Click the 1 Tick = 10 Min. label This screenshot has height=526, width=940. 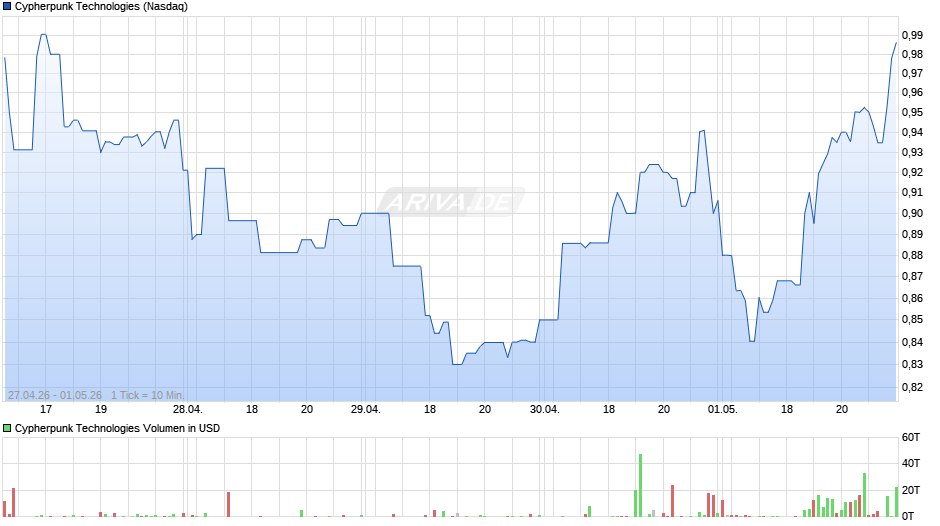click(x=147, y=395)
